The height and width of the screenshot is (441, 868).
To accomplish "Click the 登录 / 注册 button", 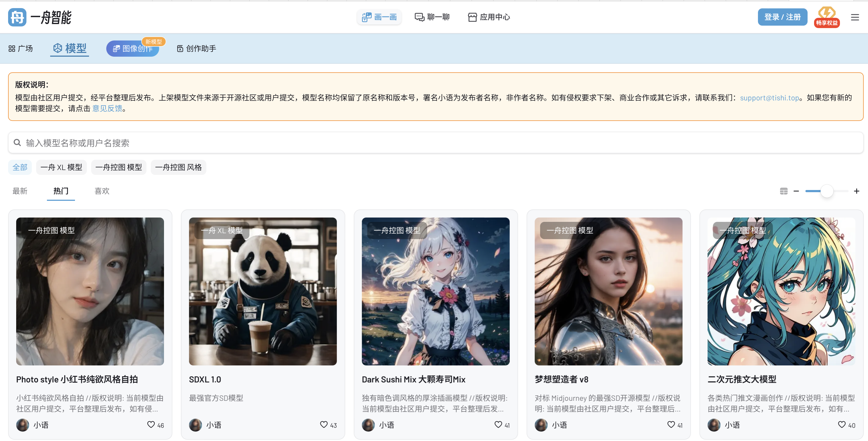I will click(x=782, y=17).
